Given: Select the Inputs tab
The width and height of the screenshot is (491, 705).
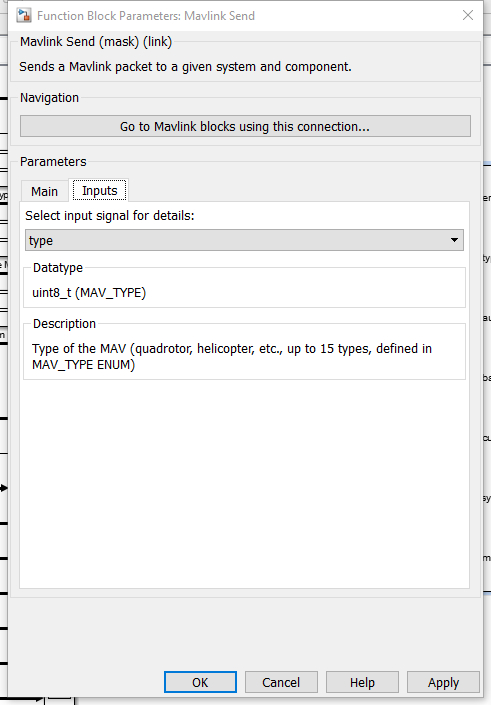Looking at the screenshot, I should pos(99,191).
